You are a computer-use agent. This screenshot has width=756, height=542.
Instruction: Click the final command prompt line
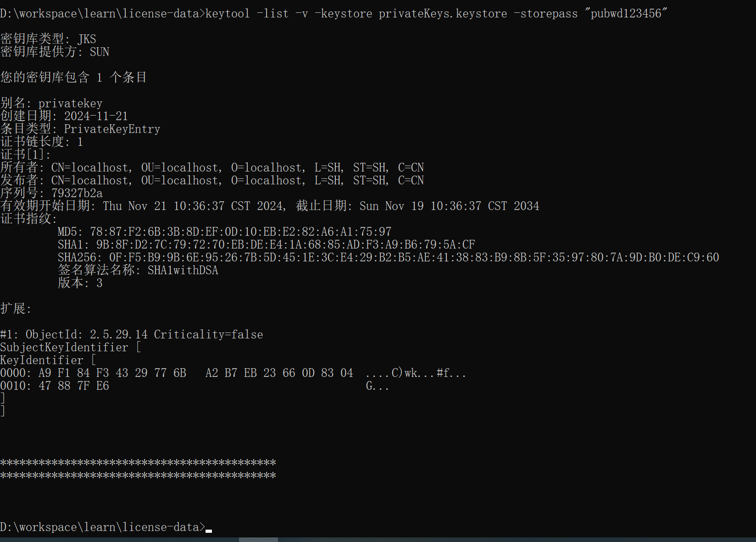tap(106, 527)
